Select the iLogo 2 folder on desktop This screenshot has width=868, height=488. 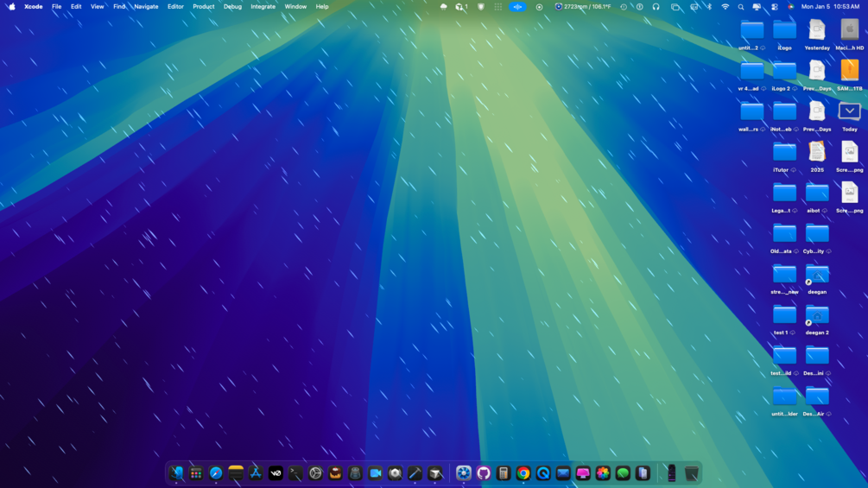[x=784, y=71]
